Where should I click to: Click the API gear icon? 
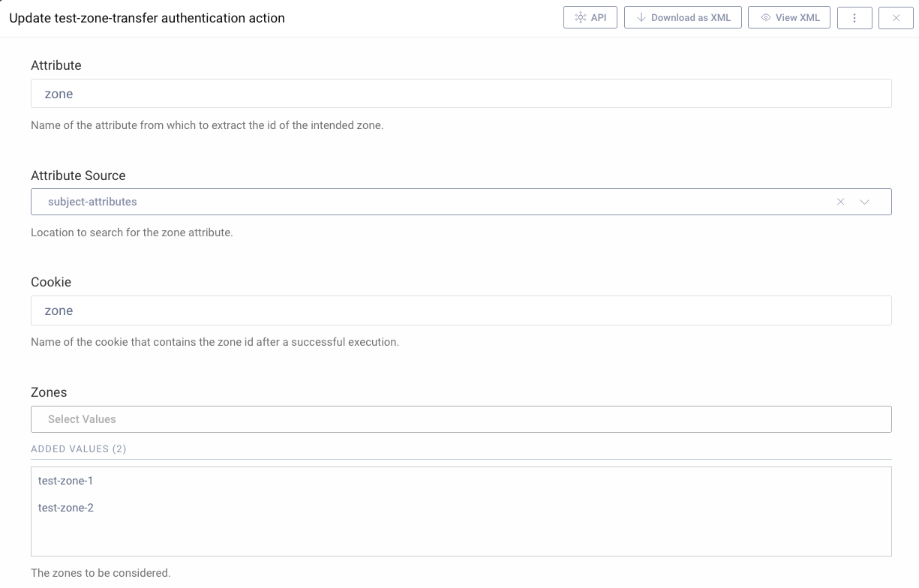[581, 16]
